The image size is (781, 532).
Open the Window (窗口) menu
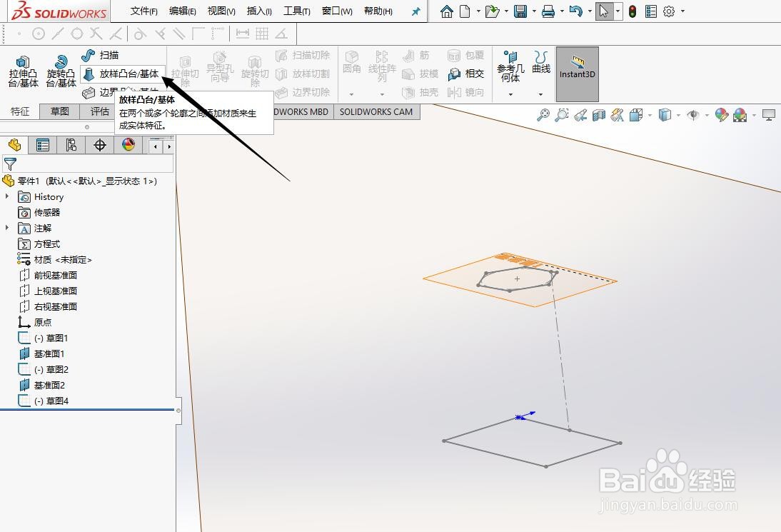[x=337, y=11]
